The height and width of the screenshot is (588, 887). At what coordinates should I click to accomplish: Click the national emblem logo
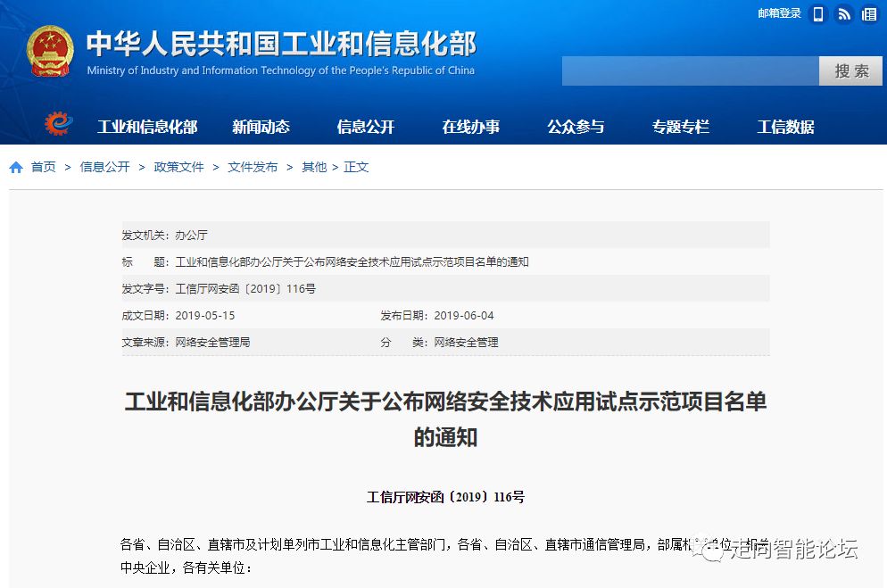click(x=50, y=51)
